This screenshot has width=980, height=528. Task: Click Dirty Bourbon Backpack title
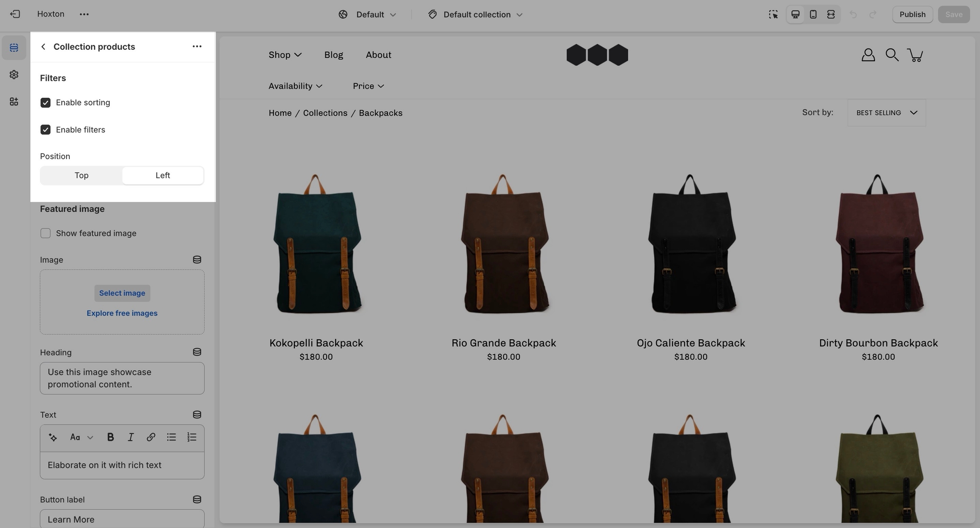[x=878, y=343]
